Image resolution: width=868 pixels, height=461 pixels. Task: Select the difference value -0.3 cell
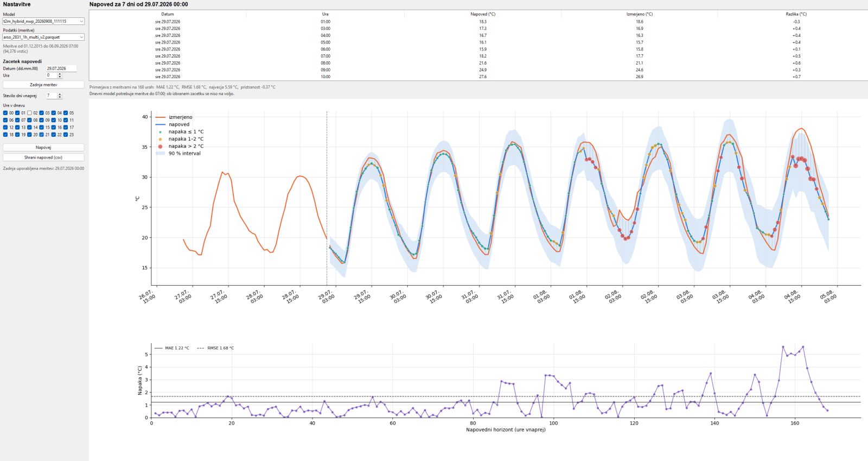tap(796, 22)
